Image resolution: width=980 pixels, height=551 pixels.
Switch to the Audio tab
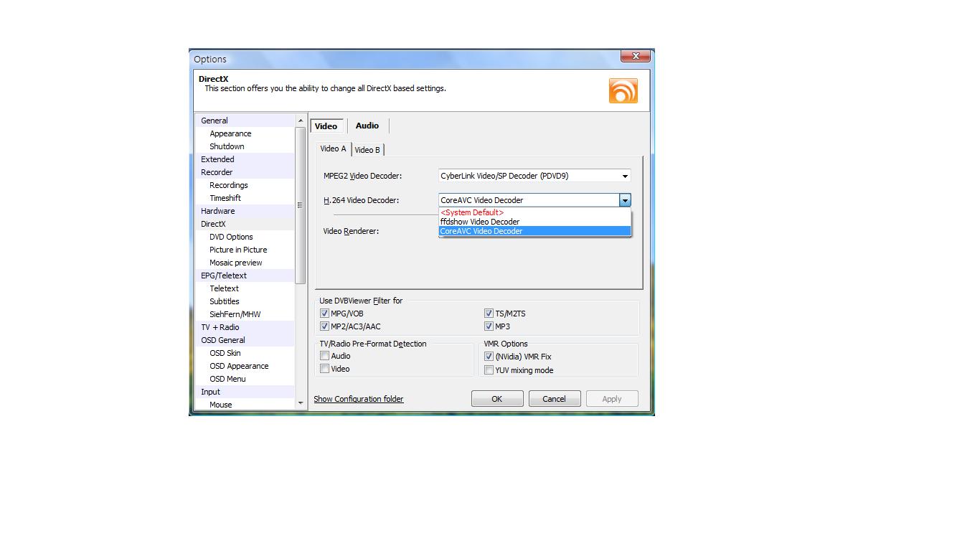367,126
